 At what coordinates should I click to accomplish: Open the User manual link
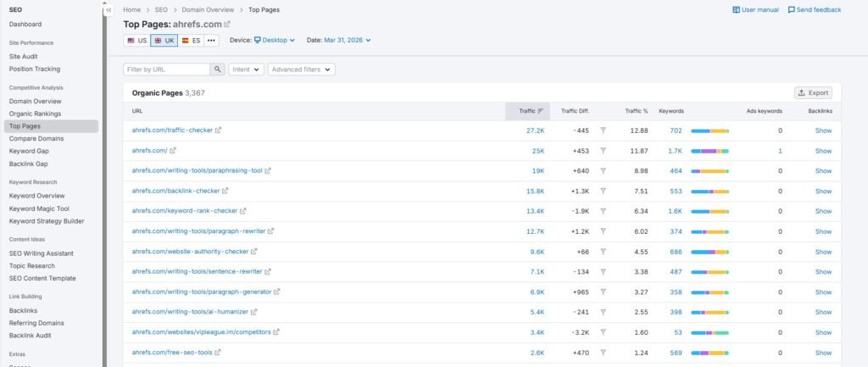(x=755, y=10)
